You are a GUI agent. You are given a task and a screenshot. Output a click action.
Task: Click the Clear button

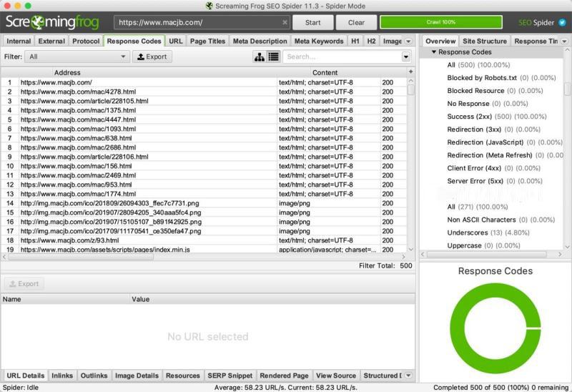click(356, 22)
